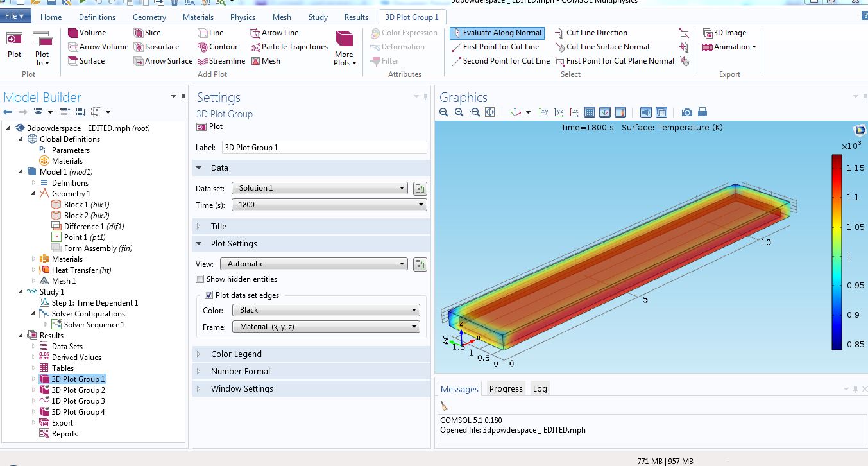Click the print icon in Graphics toolbar
Viewport: 868px width, 466px height.
point(702,112)
